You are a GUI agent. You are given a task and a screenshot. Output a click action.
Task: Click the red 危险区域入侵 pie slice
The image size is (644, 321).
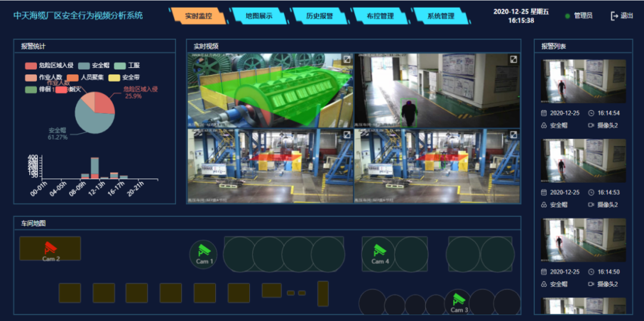point(105,103)
